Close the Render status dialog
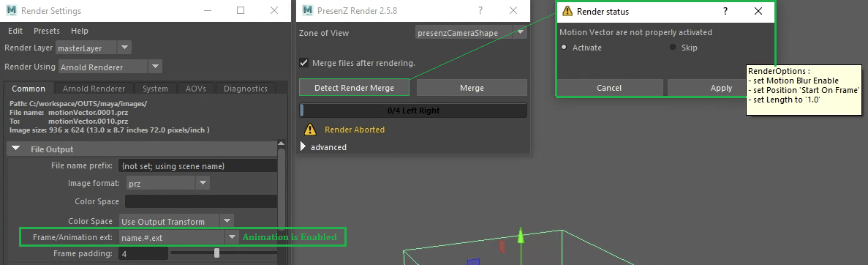Screen dimensions: 868x265 point(758,11)
